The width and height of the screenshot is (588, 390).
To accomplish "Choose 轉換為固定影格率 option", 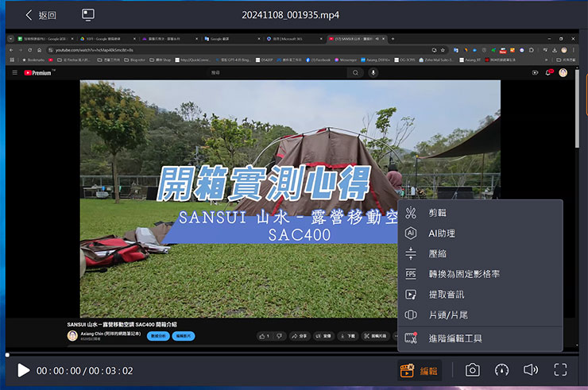I will pyautogui.click(x=480, y=274).
